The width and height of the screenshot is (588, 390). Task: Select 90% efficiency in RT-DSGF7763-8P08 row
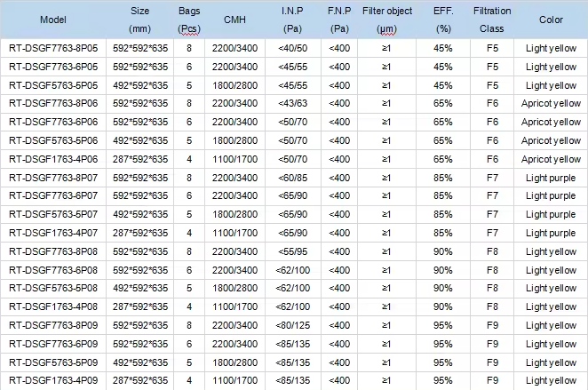(443, 251)
